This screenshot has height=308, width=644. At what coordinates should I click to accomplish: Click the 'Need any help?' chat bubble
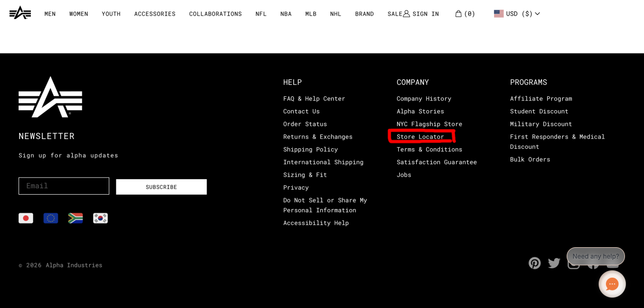596,256
